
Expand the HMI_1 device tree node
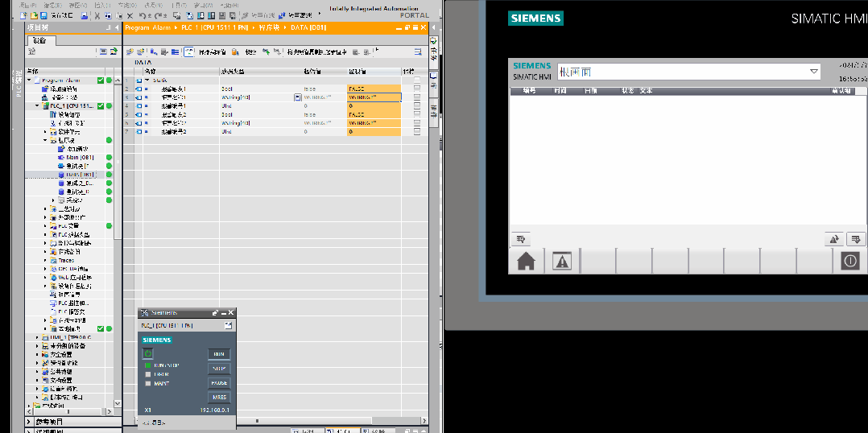(38, 337)
